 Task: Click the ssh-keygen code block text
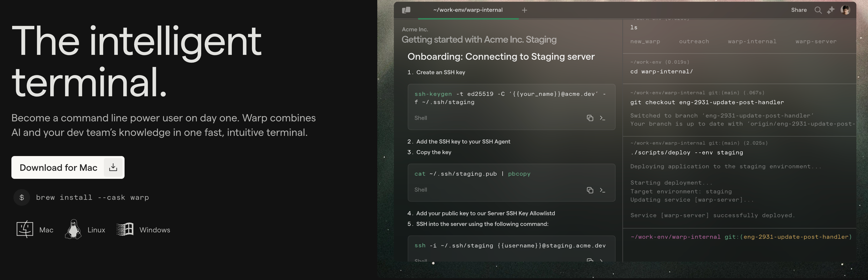510,98
